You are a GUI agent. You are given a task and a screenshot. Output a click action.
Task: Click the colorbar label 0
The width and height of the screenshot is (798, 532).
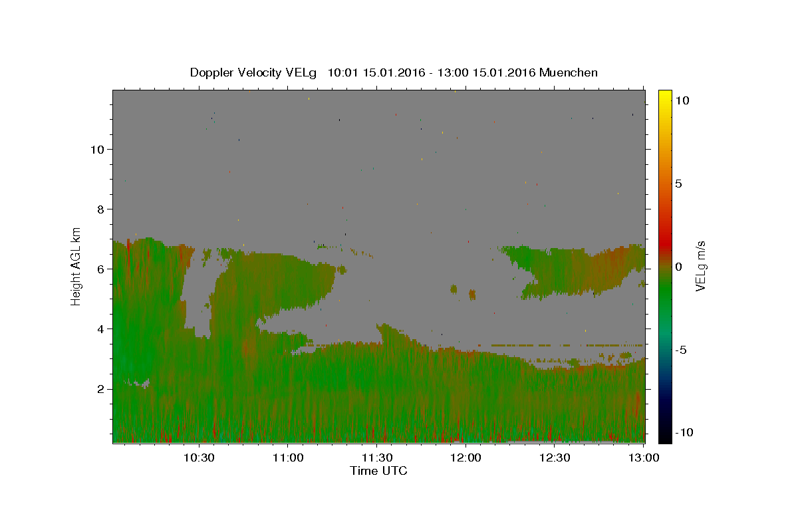pyautogui.click(x=679, y=267)
